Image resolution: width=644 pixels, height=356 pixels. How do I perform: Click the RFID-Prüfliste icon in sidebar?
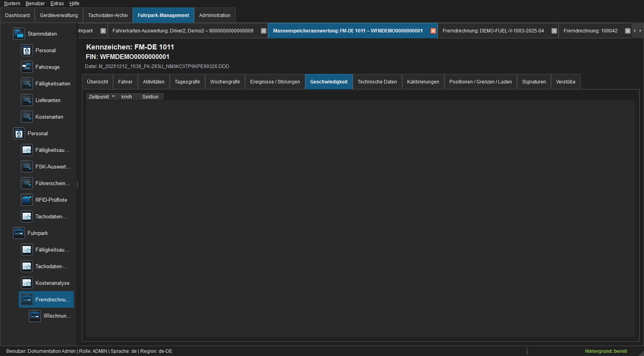pos(26,200)
